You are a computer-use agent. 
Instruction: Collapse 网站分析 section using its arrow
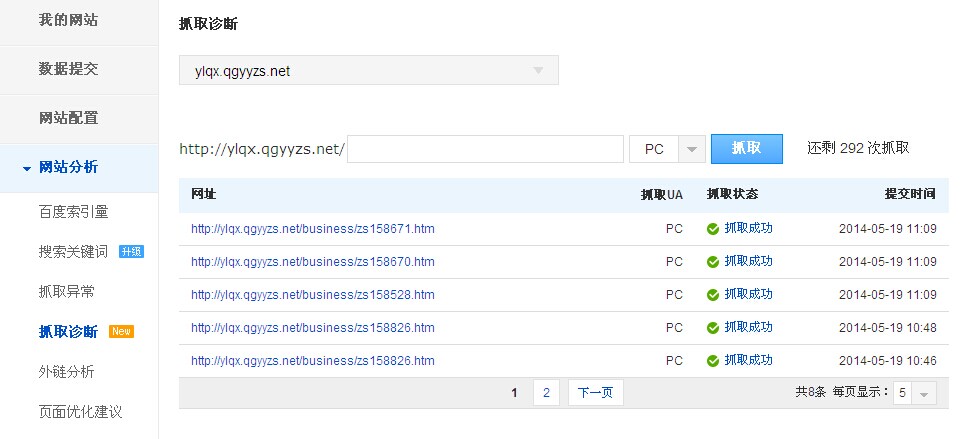tap(26, 168)
